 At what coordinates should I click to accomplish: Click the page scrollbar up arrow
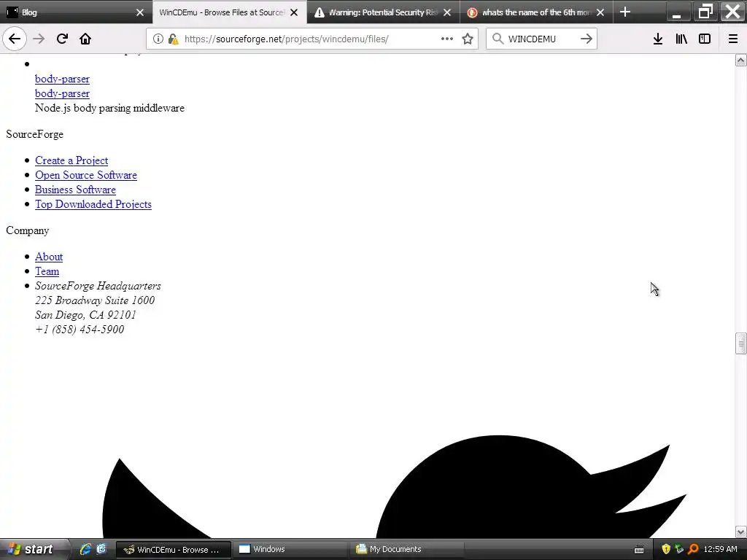[x=740, y=60]
